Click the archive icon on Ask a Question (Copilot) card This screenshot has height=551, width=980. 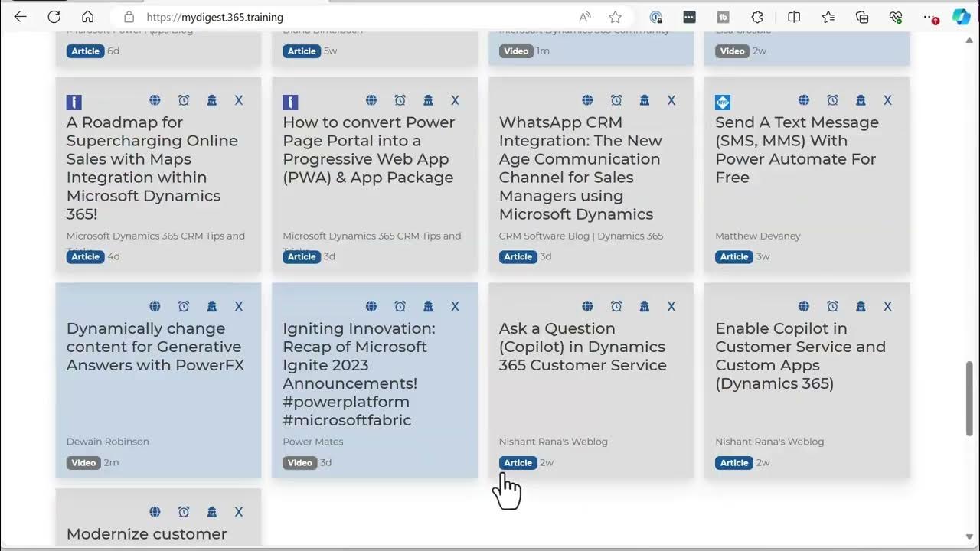coord(645,306)
